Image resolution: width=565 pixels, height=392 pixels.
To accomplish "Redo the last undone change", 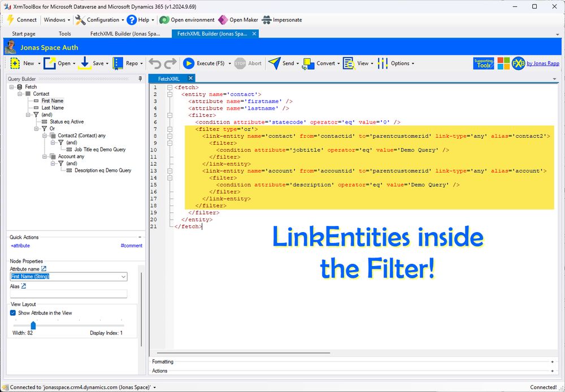I will pyautogui.click(x=171, y=63).
